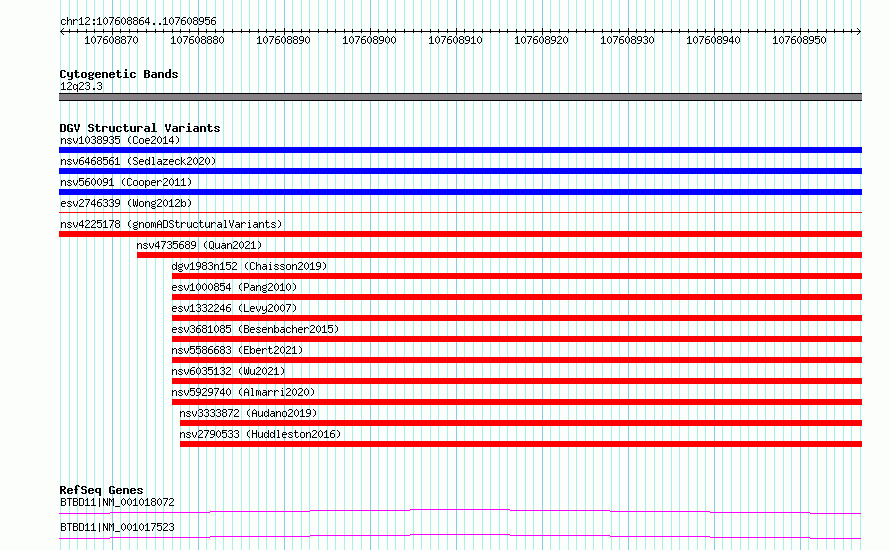The image size is (890, 550).
Task: Open the esv1332246 (Levy2007) label
Action: pyautogui.click(x=234, y=308)
